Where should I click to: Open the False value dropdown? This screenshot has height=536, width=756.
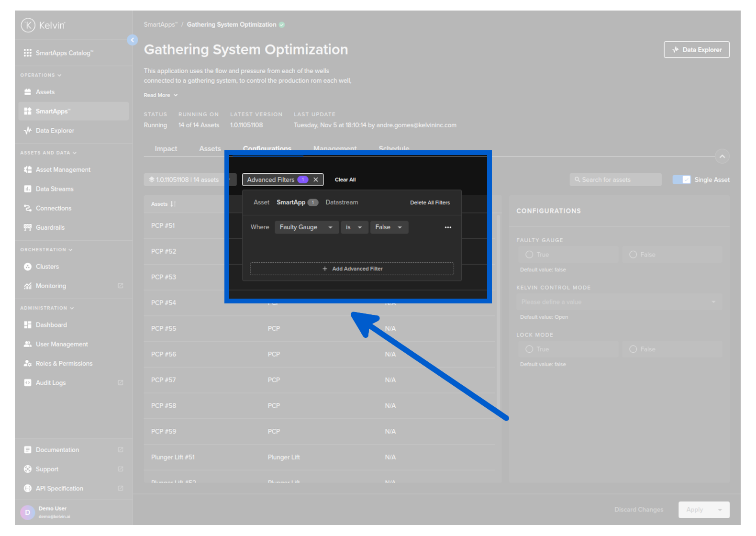pos(389,227)
